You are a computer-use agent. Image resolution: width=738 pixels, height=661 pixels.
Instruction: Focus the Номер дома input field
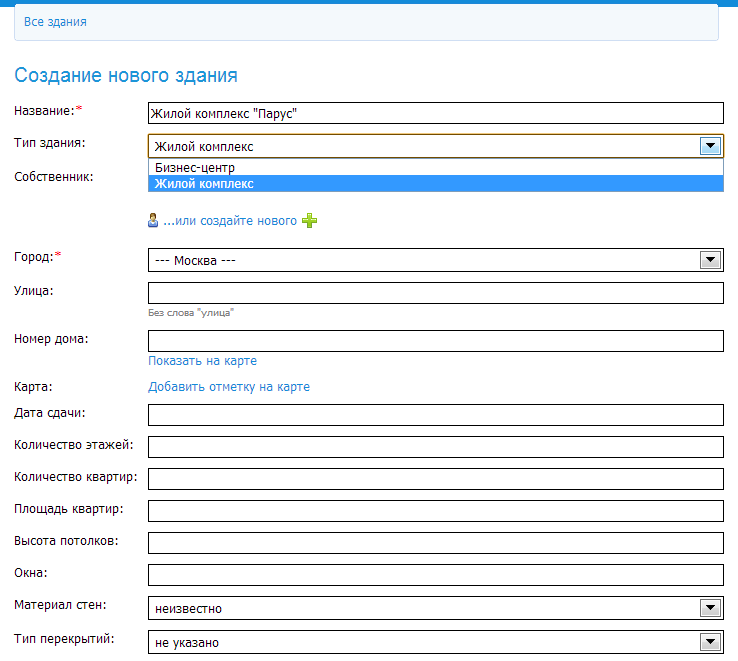pyautogui.click(x=436, y=341)
